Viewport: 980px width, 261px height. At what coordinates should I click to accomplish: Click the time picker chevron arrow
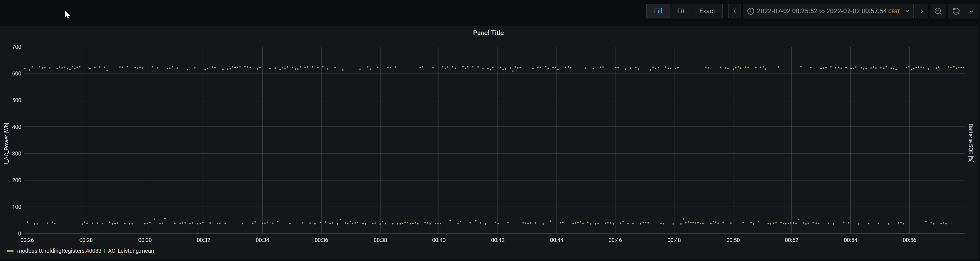907,11
